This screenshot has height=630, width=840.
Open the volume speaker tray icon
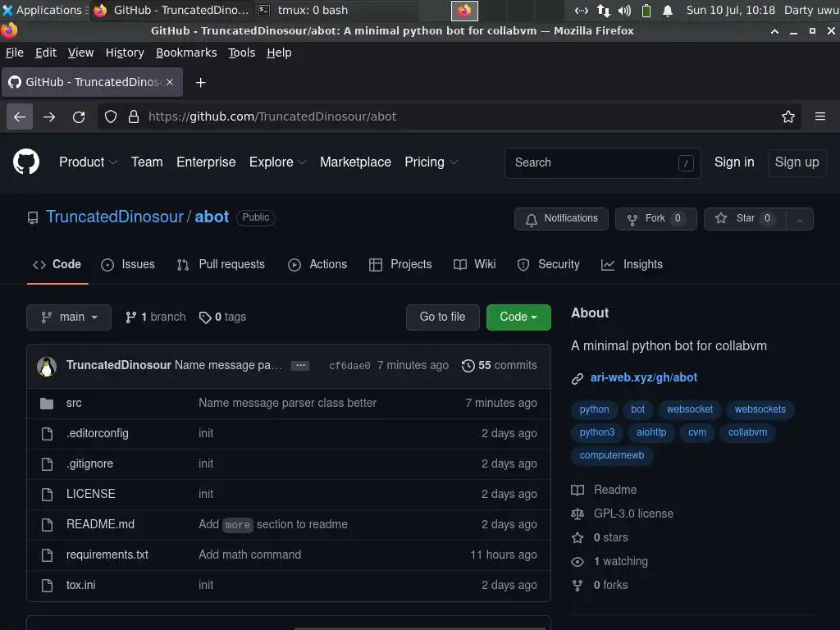(624, 10)
